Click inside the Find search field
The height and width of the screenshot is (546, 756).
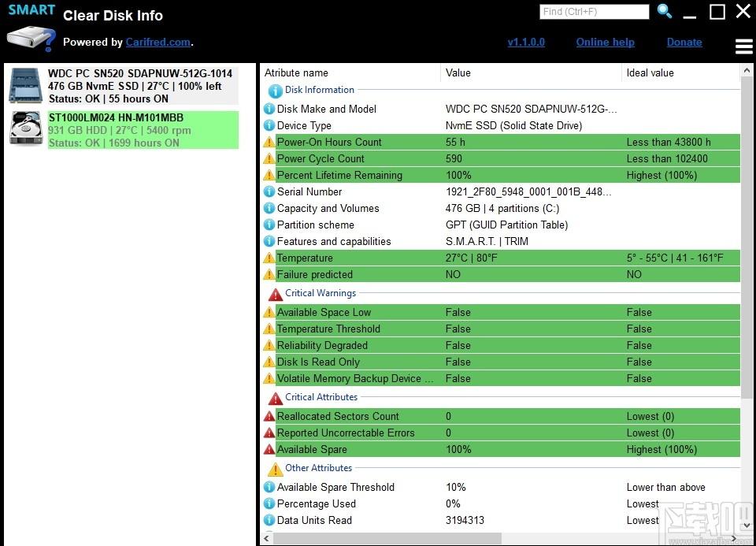[x=594, y=12]
